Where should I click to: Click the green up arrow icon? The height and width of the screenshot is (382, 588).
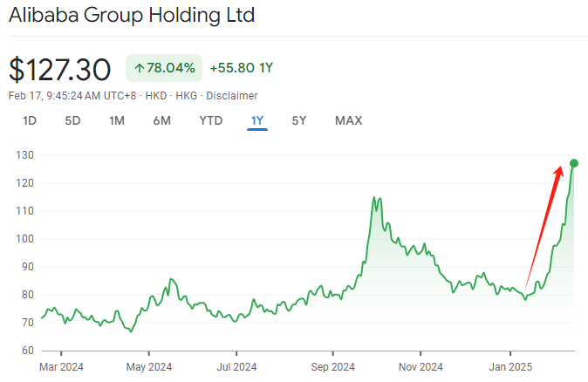(139, 69)
